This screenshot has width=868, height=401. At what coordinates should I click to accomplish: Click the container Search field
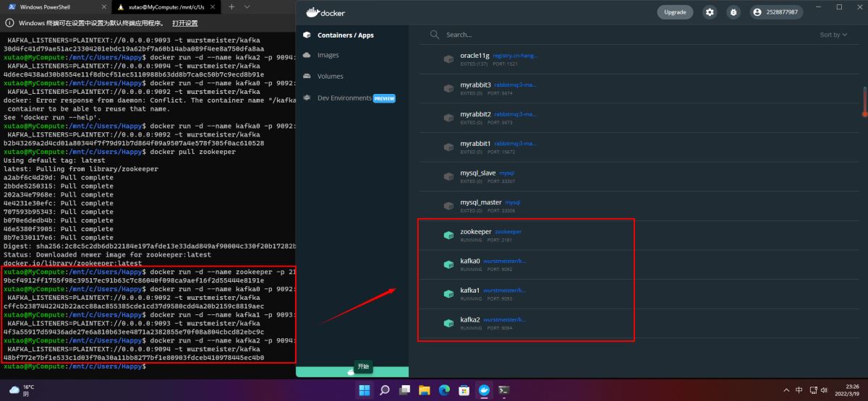click(x=506, y=35)
